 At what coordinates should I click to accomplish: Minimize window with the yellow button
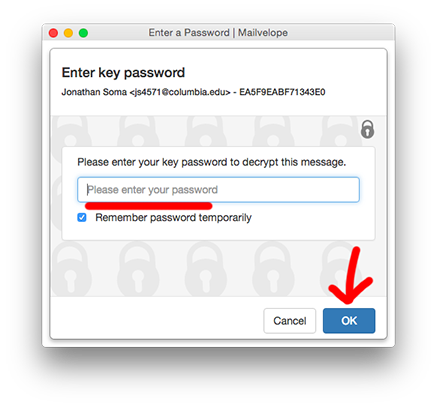click(68, 33)
